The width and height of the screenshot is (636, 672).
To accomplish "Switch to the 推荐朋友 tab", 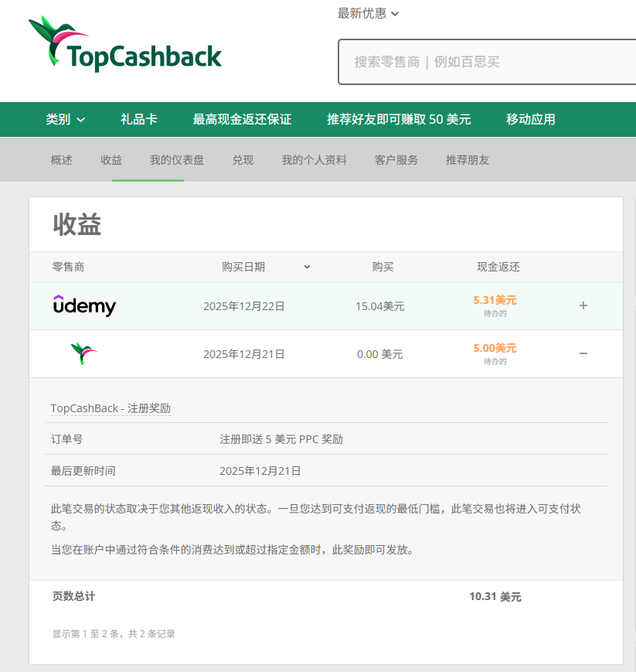I will point(468,160).
